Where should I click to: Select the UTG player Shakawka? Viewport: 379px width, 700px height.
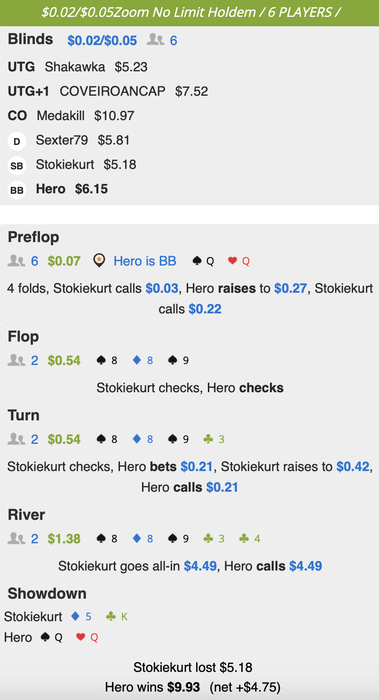coord(75,67)
